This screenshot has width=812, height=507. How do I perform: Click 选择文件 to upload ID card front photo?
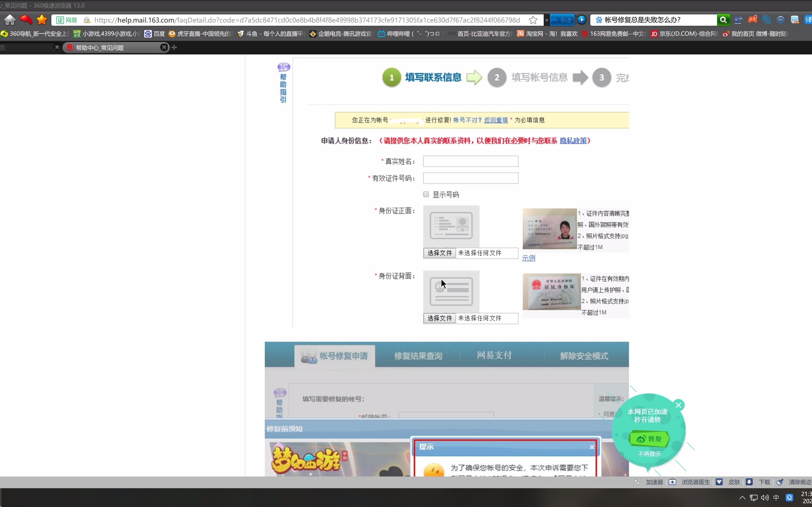pyautogui.click(x=439, y=253)
